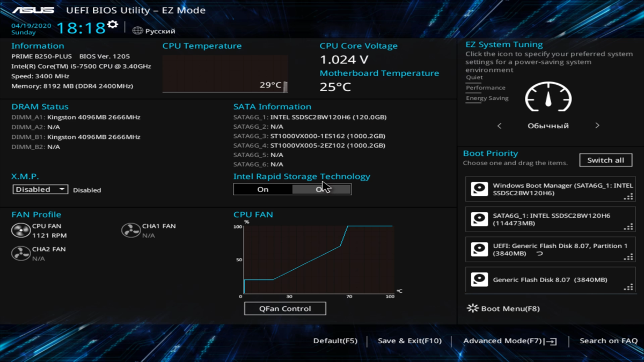Click the CPU FAN fan icon
The width and height of the screenshot is (644, 362).
(x=21, y=231)
